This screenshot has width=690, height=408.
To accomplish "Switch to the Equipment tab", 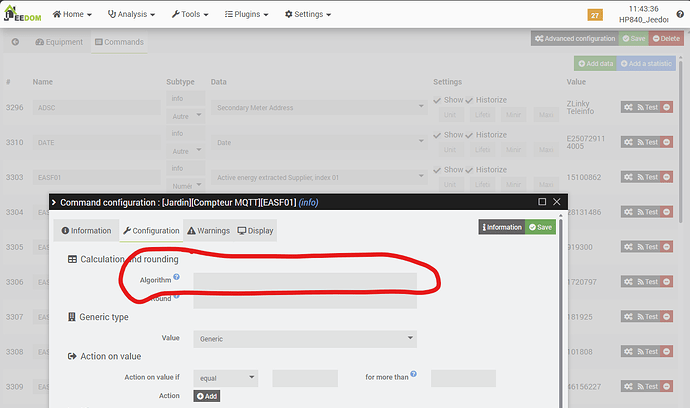I will click(x=59, y=42).
